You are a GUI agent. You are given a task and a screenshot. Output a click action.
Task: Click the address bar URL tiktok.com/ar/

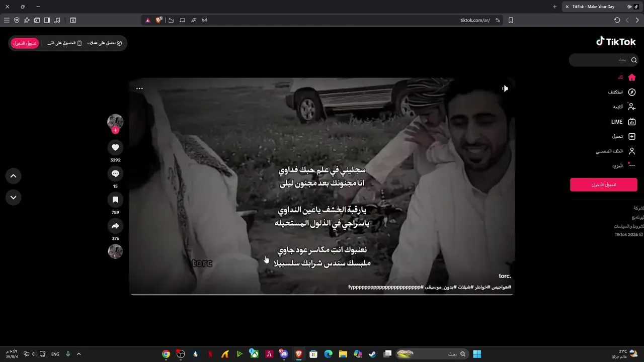(475, 20)
